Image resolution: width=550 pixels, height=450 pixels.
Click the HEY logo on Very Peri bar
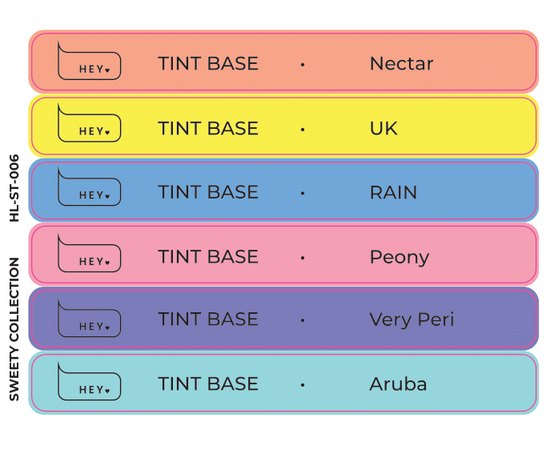point(89,318)
